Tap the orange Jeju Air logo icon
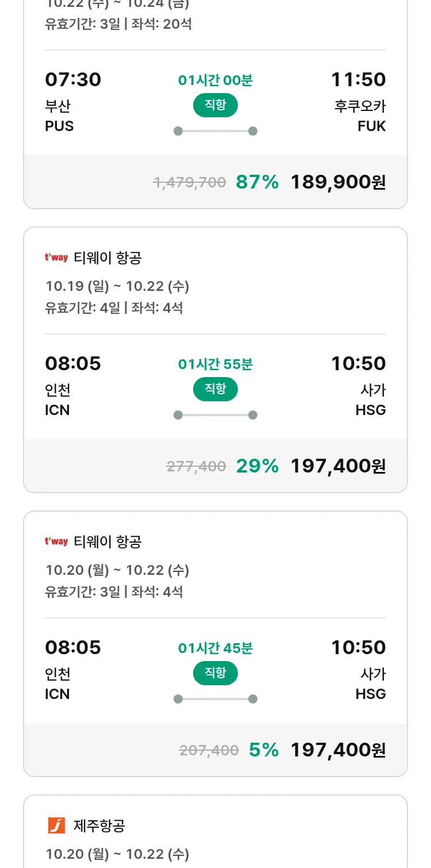431x868 pixels. [56, 825]
